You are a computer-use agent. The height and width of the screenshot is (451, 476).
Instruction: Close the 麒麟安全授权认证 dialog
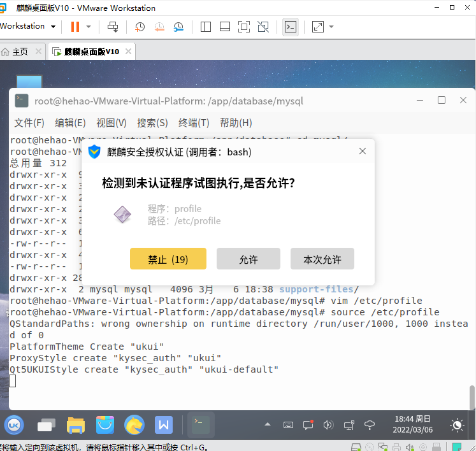[x=363, y=151]
